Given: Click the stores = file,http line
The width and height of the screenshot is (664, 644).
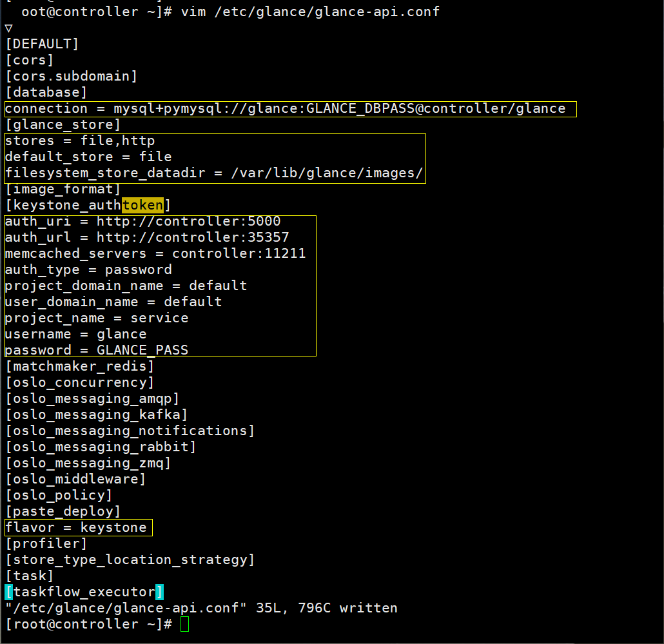Looking at the screenshot, I should [79, 141].
